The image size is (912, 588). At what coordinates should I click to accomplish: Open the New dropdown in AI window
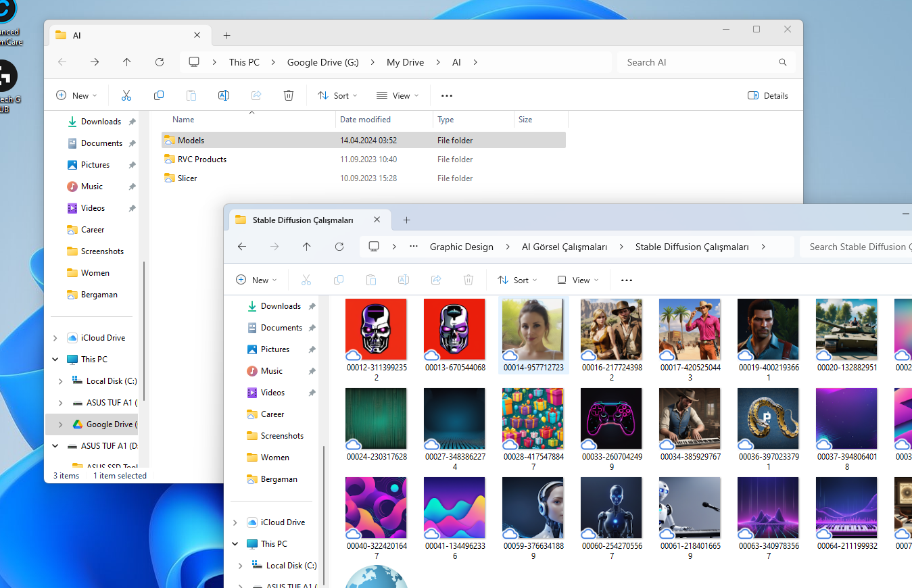tap(76, 95)
